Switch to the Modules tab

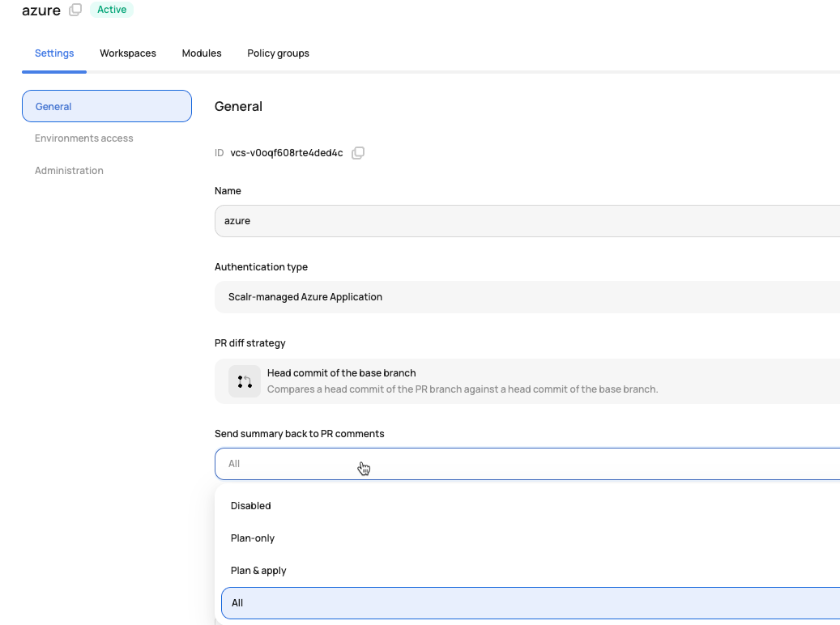[x=202, y=53]
